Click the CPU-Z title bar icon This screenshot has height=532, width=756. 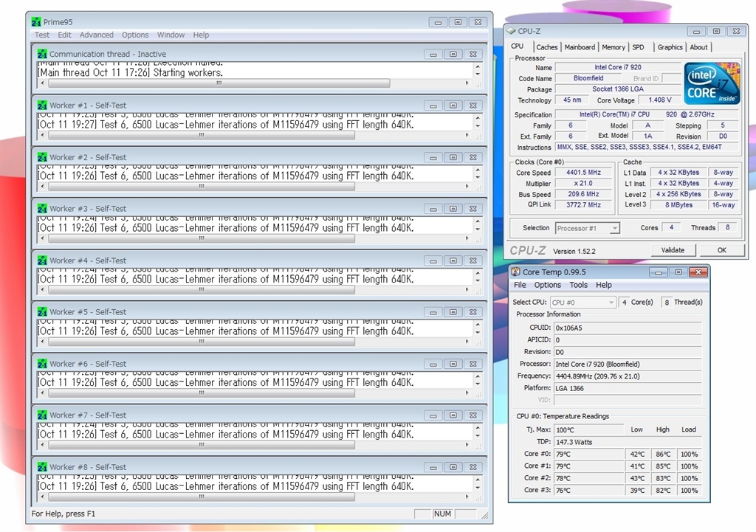tap(511, 31)
